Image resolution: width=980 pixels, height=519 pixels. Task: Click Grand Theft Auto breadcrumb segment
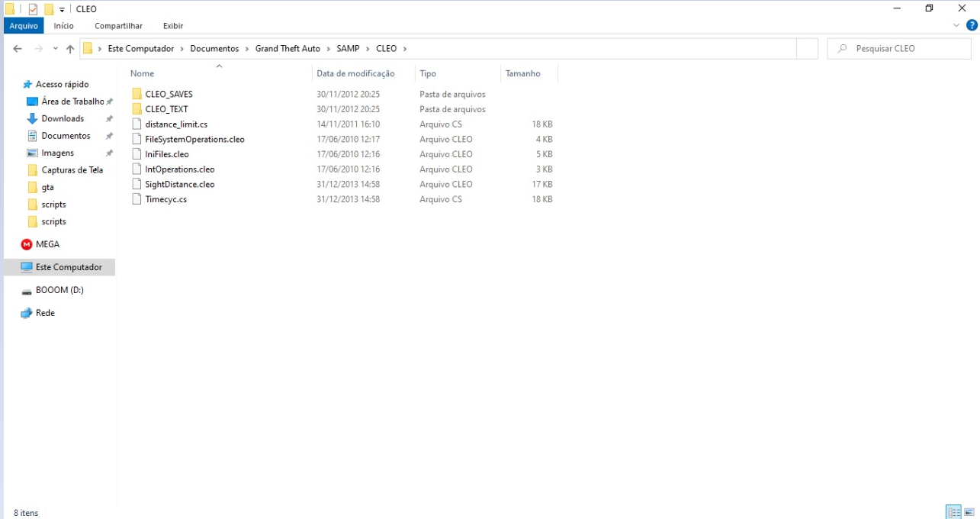288,48
